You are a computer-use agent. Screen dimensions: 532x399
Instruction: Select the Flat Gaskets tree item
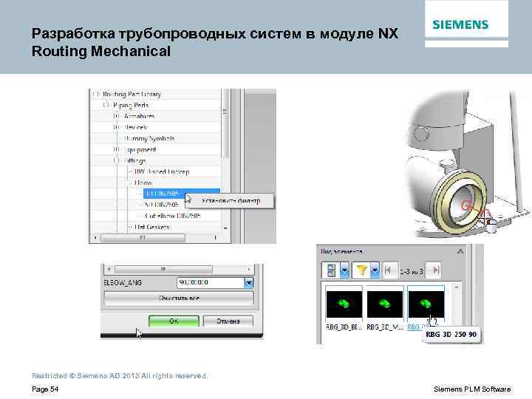point(152,227)
